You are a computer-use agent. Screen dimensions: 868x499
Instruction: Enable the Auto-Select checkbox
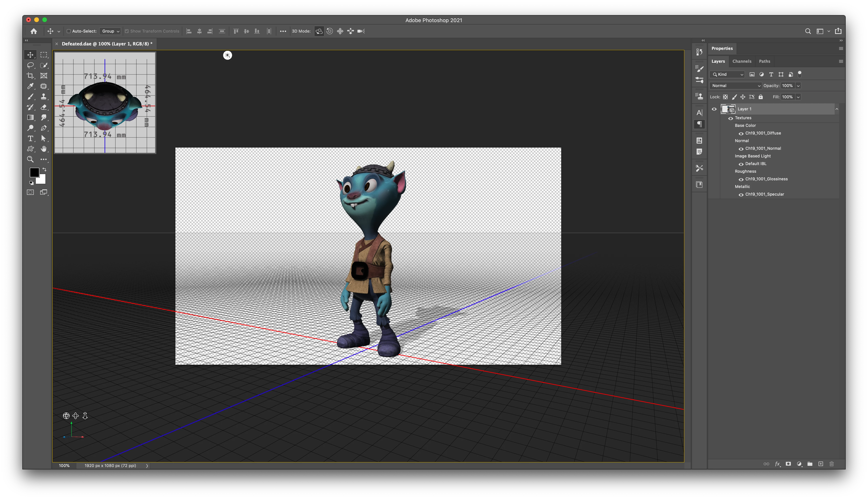click(69, 31)
